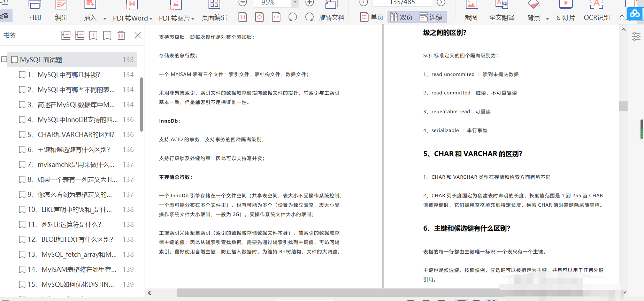
Task: Open bookmark 4、MySQL中InnoDB支持的四
Action: pyautogui.click(x=76, y=119)
